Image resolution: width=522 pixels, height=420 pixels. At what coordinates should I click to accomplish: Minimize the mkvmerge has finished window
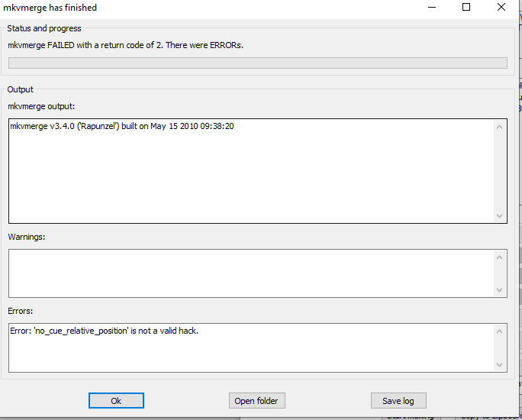(432, 8)
